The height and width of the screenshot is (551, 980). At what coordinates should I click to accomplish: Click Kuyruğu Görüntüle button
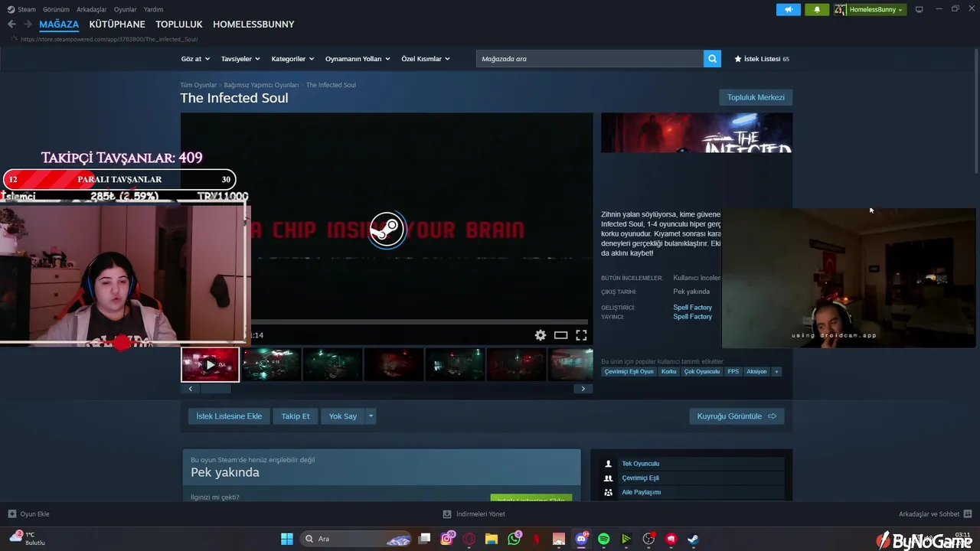coord(737,416)
